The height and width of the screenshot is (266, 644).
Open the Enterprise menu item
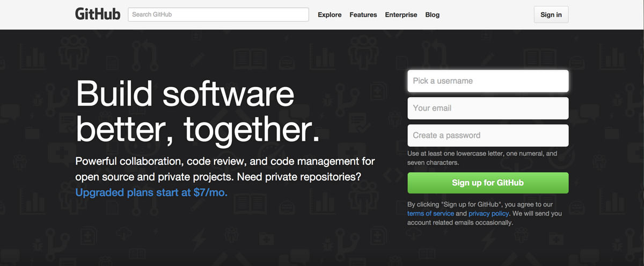click(x=401, y=15)
